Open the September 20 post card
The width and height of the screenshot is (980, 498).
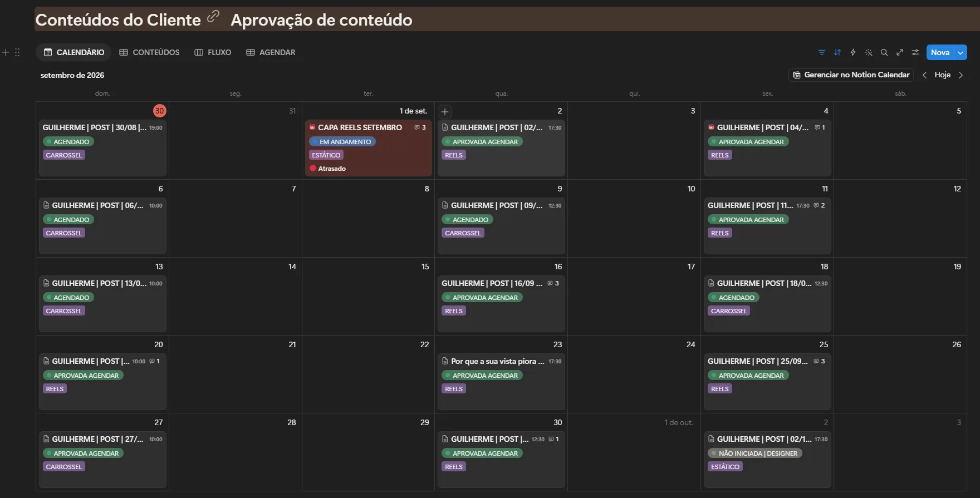tap(102, 382)
